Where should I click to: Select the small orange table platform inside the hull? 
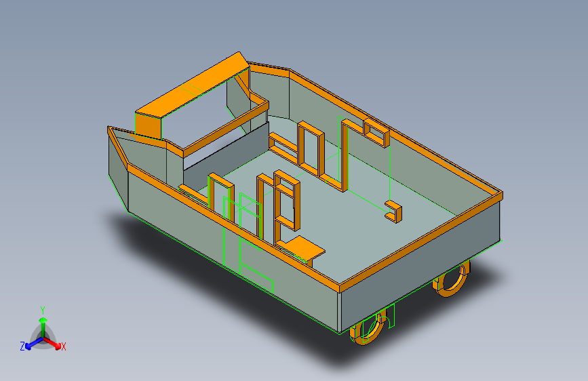[x=303, y=248]
